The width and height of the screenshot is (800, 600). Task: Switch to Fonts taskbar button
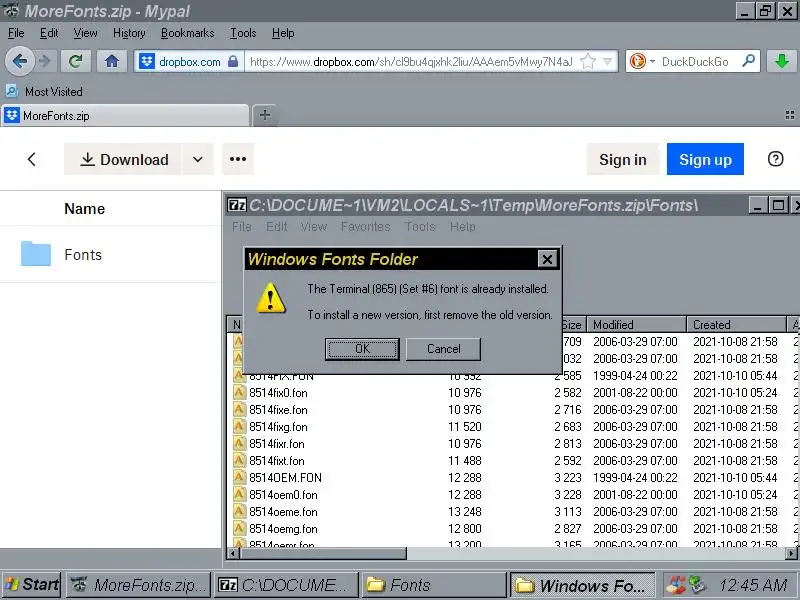(434, 585)
